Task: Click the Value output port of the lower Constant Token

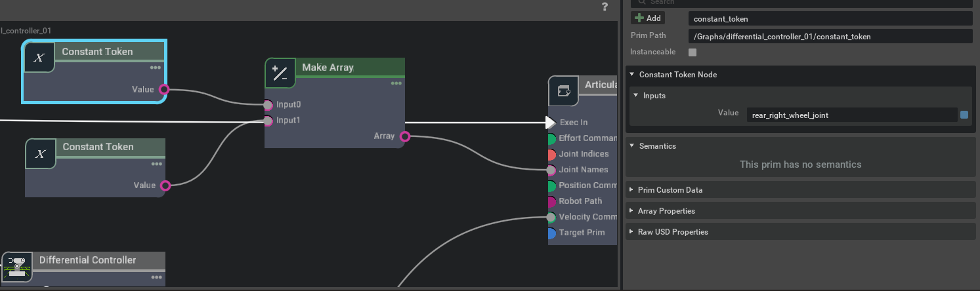Action: click(165, 185)
